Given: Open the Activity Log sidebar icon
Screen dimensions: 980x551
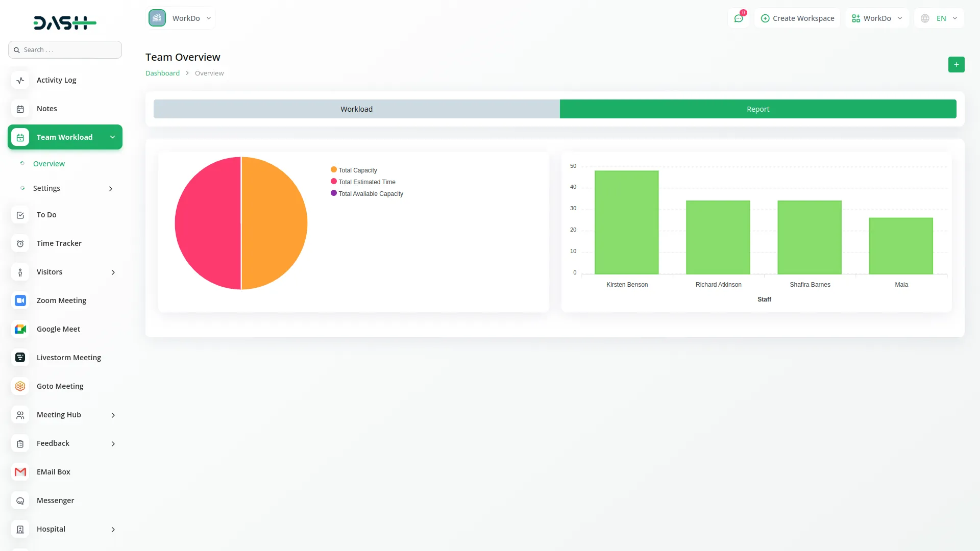Looking at the screenshot, I should tap(20, 80).
